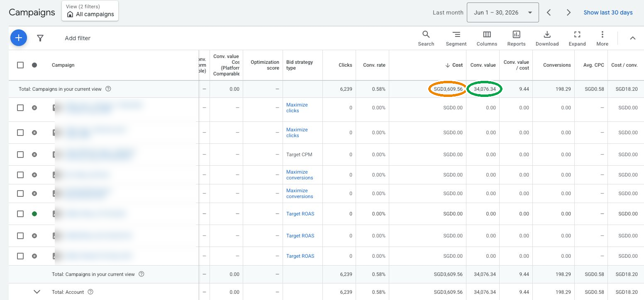
Task: Sort by the Avg. CPC column header
Action: (x=593, y=65)
